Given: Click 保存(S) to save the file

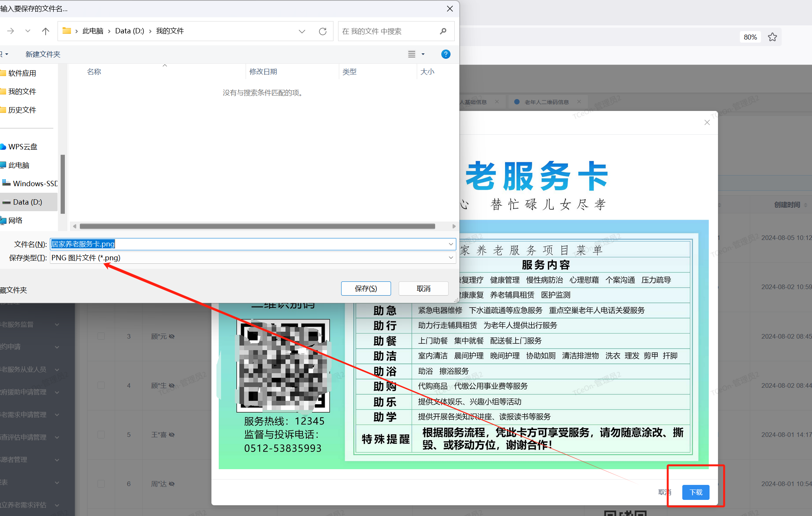Looking at the screenshot, I should tap(366, 289).
